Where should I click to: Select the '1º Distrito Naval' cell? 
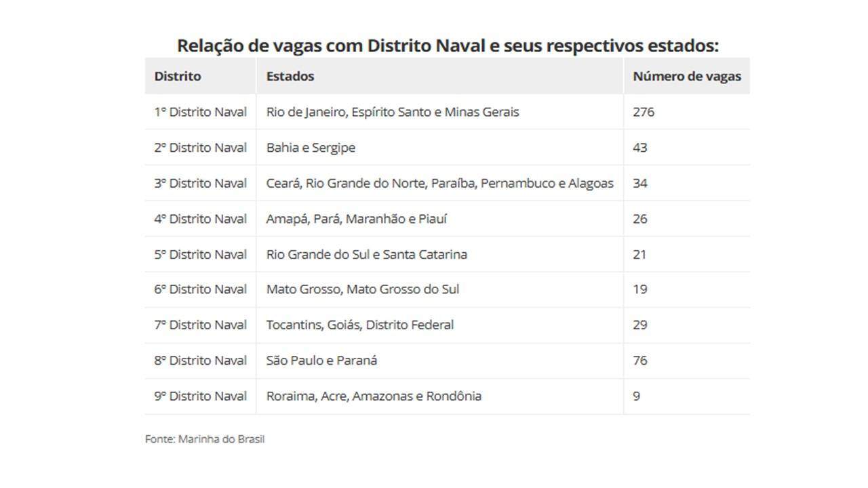click(x=201, y=112)
